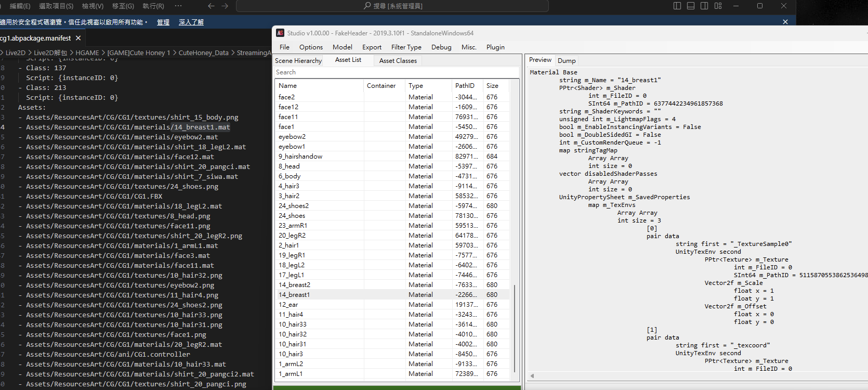Open the 檢視(V) menu in VS Code
The image size is (868, 390).
coord(93,6)
